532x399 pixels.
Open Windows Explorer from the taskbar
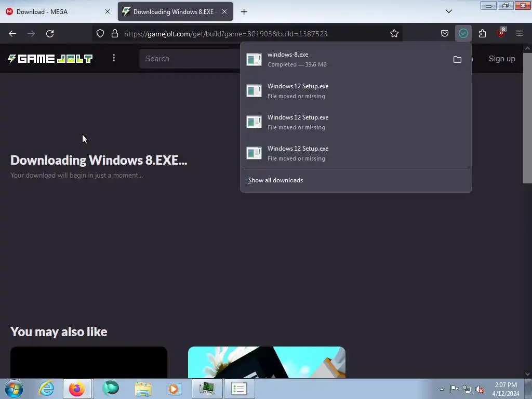(143, 389)
